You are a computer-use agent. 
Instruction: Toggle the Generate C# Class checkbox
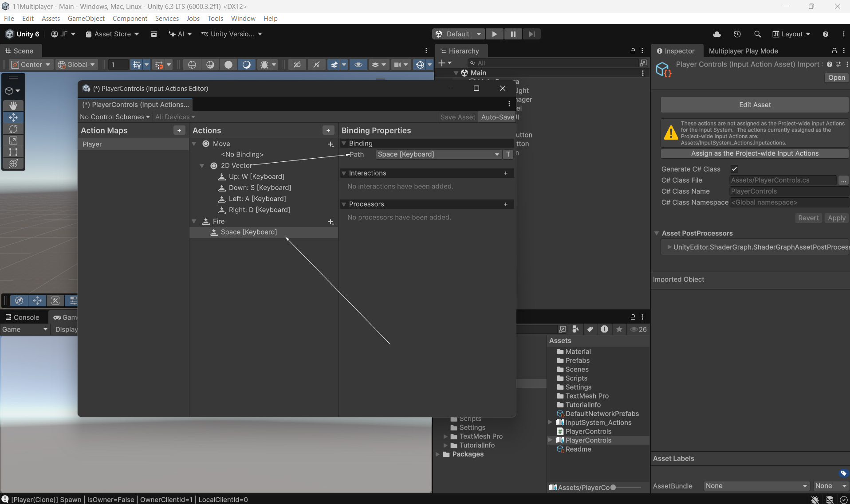(x=734, y=169)
